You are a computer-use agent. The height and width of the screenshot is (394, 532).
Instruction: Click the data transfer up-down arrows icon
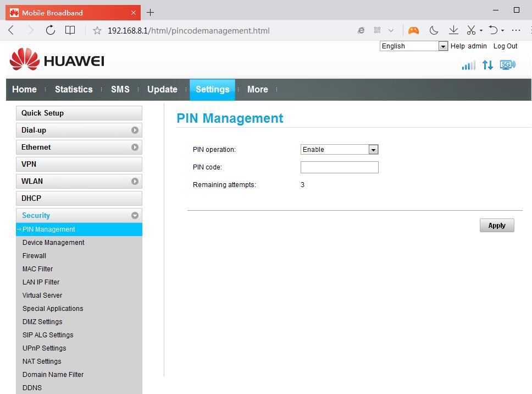pyautogui.click(x=487, y=65)
